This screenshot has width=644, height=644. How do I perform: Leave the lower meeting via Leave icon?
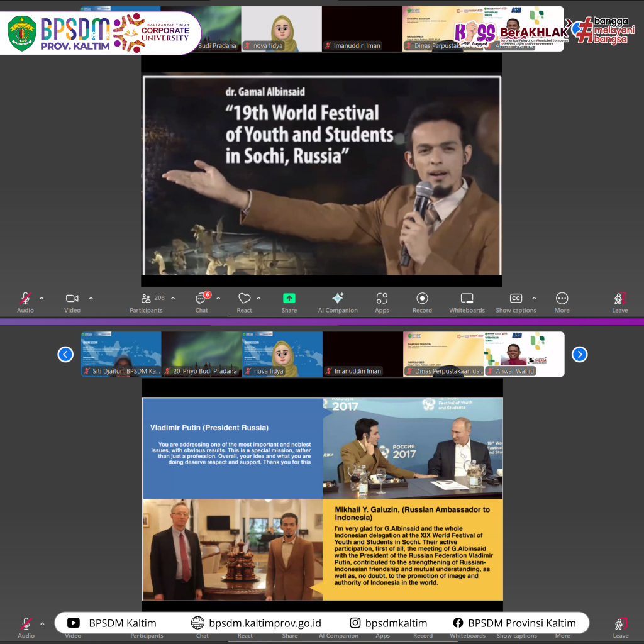tap(621, 628)
